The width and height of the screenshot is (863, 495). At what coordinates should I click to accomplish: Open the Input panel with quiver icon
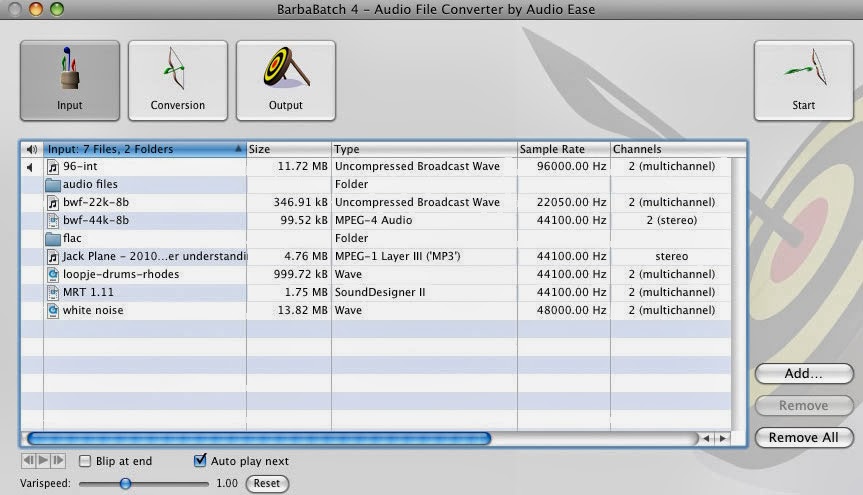pos(70,80)
